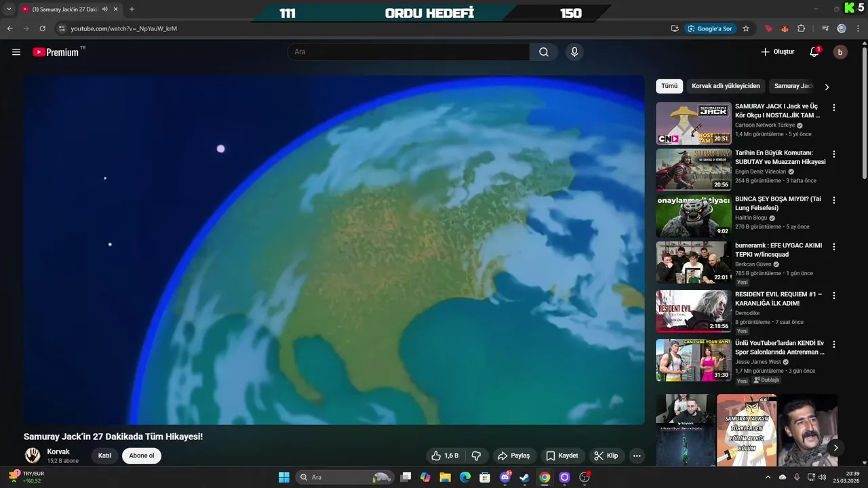Save video with Kaydet button
This screenshot has width=868, height=488.
[x=562, y=456]
